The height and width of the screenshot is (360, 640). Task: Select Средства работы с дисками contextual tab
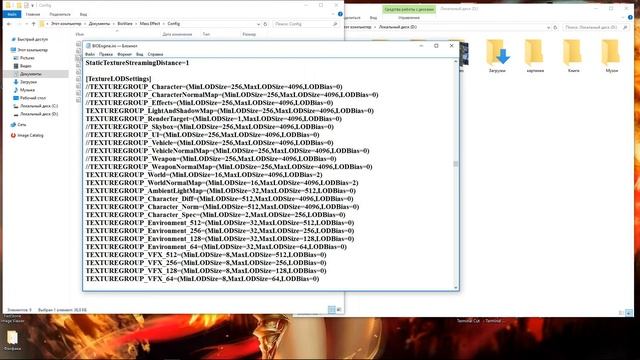tap(409, 9)
